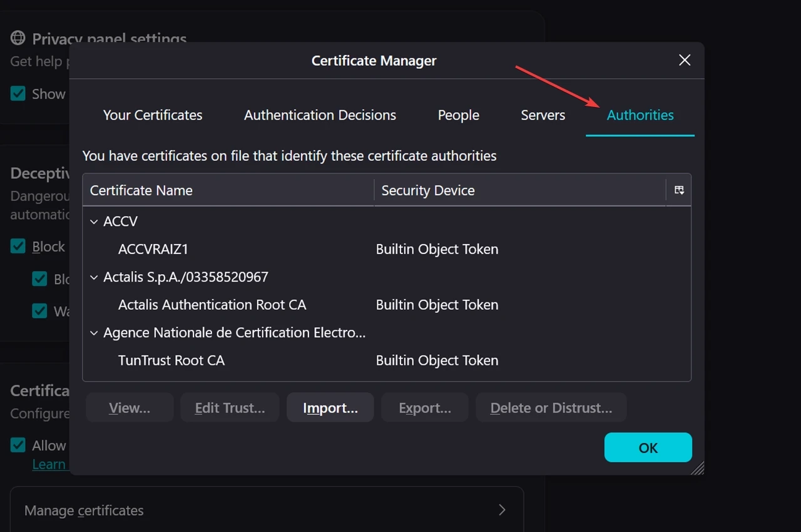The height and width of the screenshot is (532, 801).
Task: Click Actalis S.p.A./03358520967 group name
Action: point(186,277)
